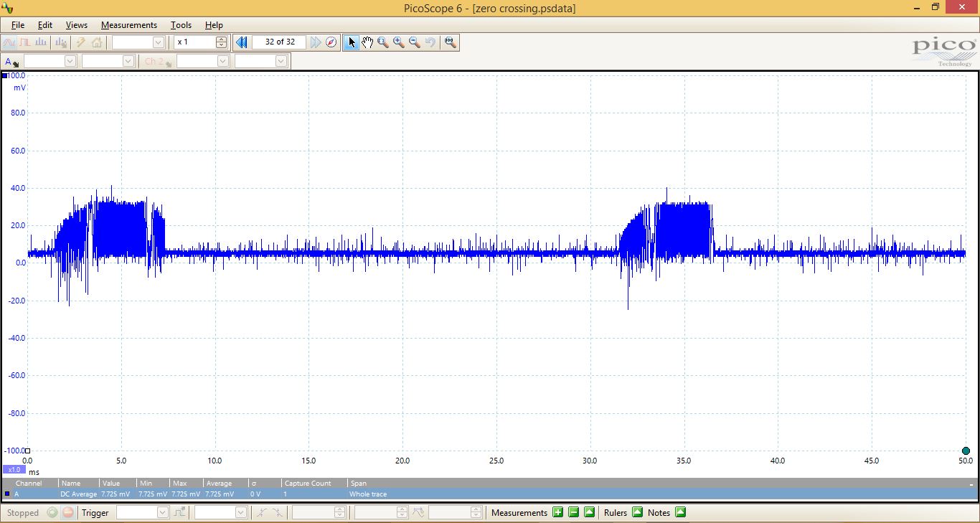Toggle the Notes panel arrow button
Screen dimensions: 980x523
pos(680,512)
